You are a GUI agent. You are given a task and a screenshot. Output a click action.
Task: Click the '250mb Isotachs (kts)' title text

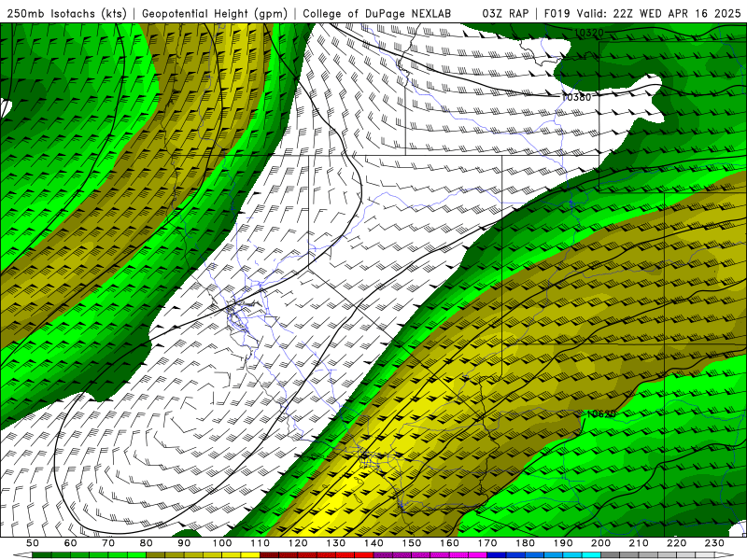[66, 14]
